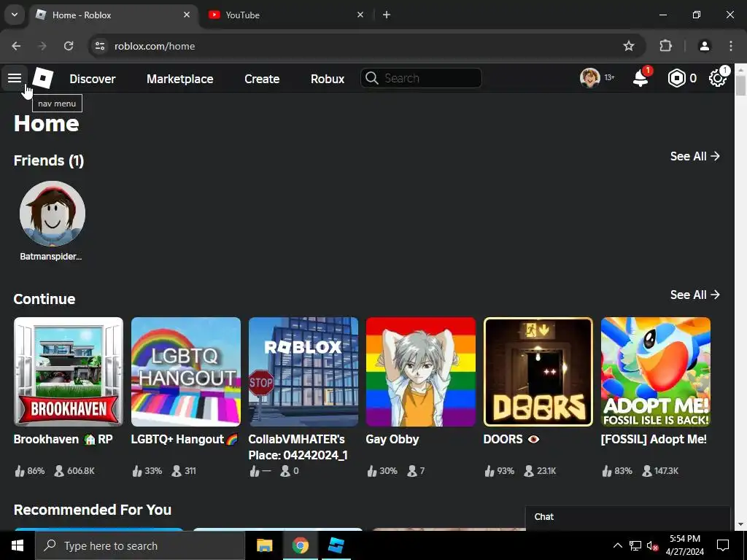Screen dimensions: 747x560
Task: Select the Home - Roblox tab
Action: coord(115,15)
